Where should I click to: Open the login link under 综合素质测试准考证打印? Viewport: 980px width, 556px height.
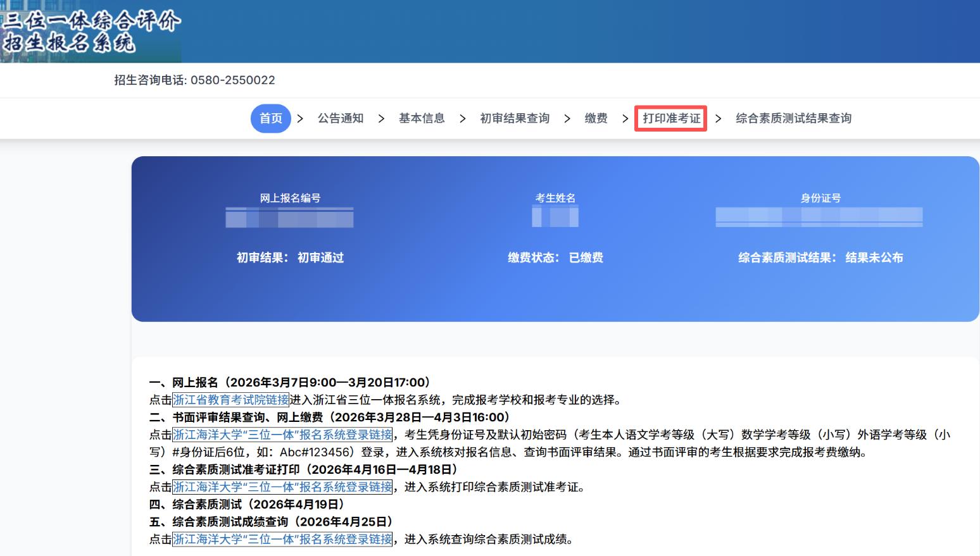(x=282, y=487)
